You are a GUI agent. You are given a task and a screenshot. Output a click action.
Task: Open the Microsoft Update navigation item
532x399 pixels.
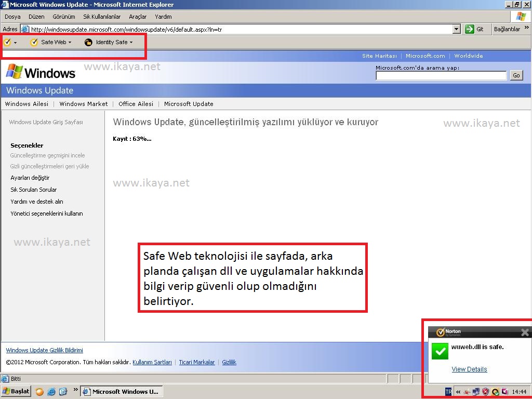coord(189,104)
